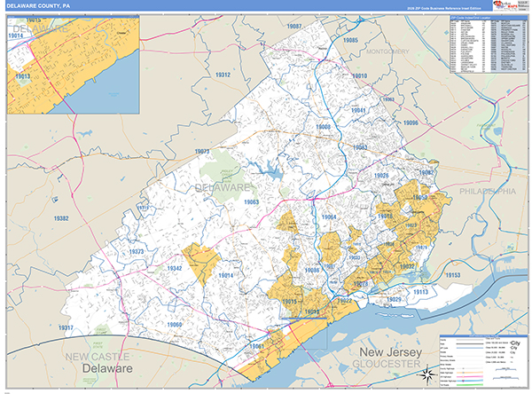532x394 pixels.
Task: Click ZIP code label 19060
Action: click(175, 325)
